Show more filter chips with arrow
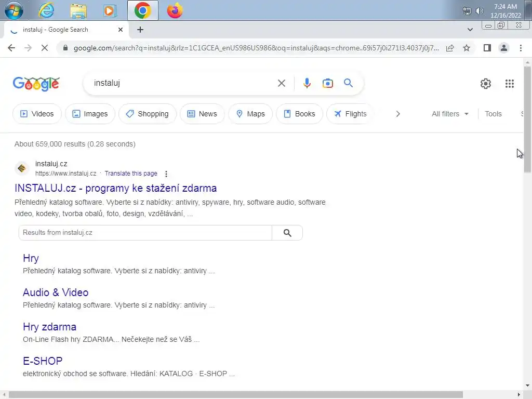 398,114
